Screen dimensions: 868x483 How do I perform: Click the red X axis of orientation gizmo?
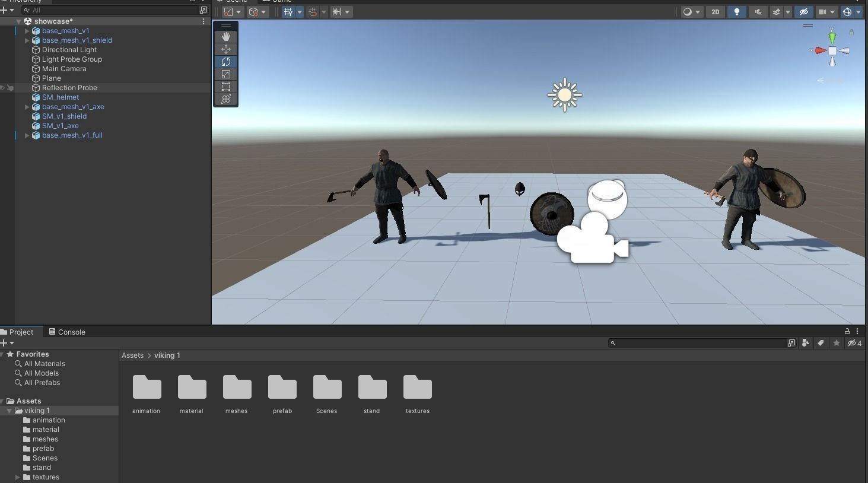tap(821, 51)
